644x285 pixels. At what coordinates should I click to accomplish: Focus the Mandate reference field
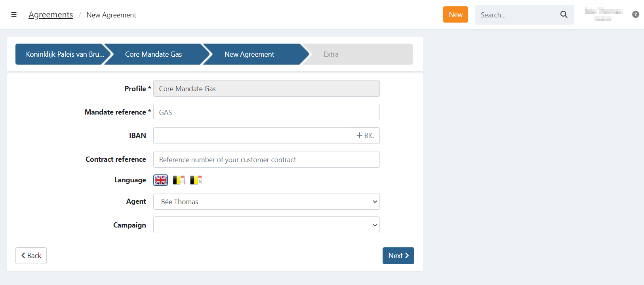(x=266, y=112)
